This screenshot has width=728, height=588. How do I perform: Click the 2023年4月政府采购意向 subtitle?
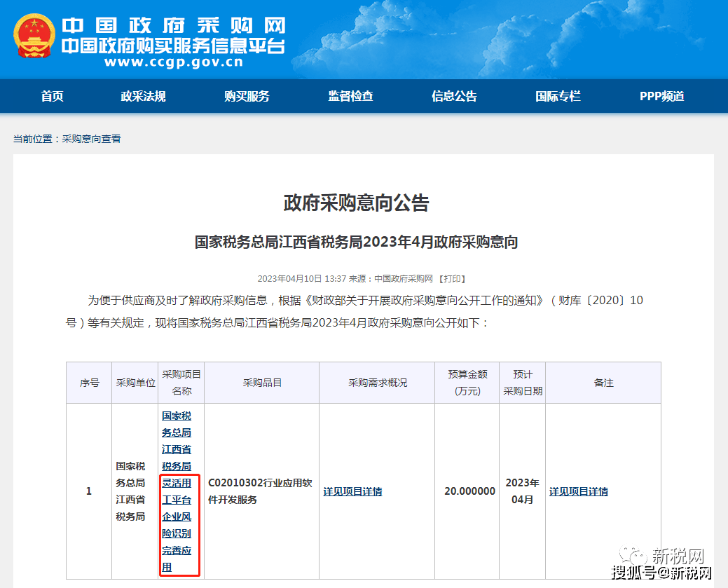tap(356, 242)
